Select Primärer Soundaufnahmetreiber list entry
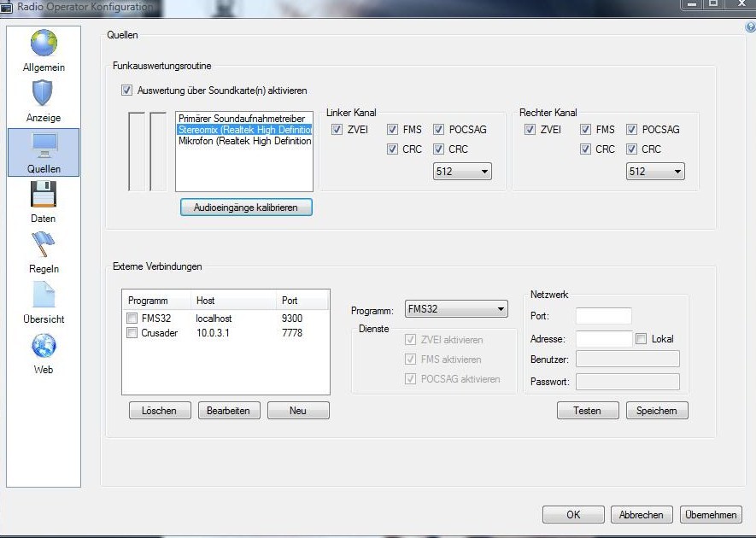This screenshot has width=756, height=538. tap(242, 119)
